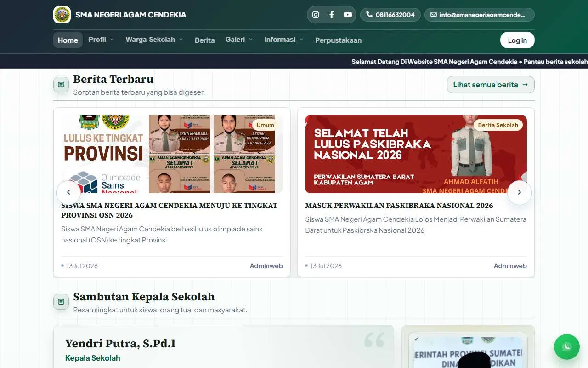The image size is (588, 368).
Task: Expand the Warga Sekolah dropdown menu
Action: pyautogui.click(x=154, y=40)
